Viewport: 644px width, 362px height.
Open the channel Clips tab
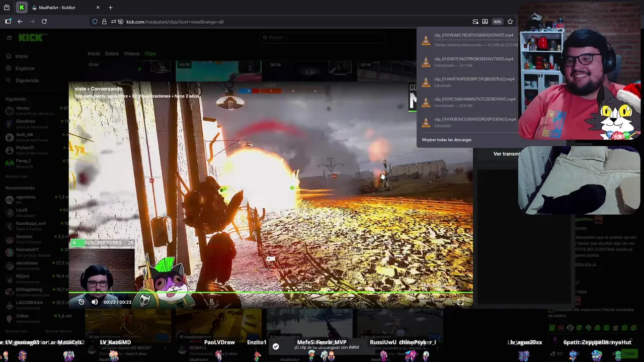pyautogui.click(x=150, y=53)
